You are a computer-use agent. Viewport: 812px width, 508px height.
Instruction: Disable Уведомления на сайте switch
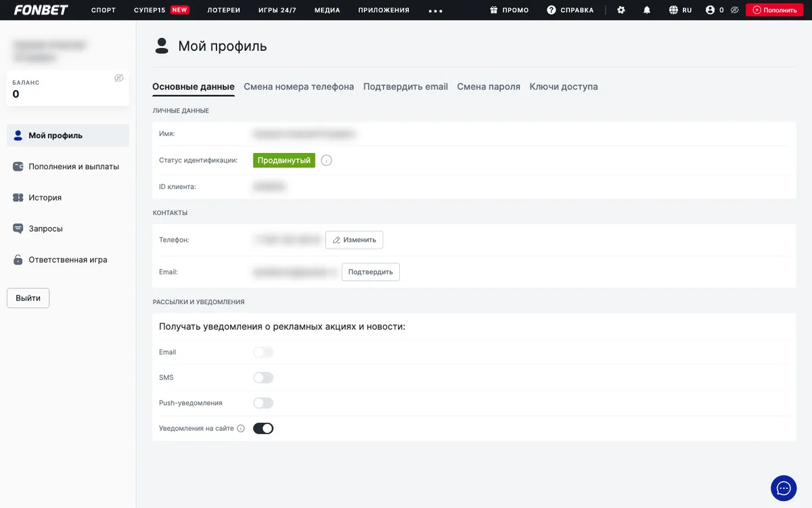[x=263, y=428]
